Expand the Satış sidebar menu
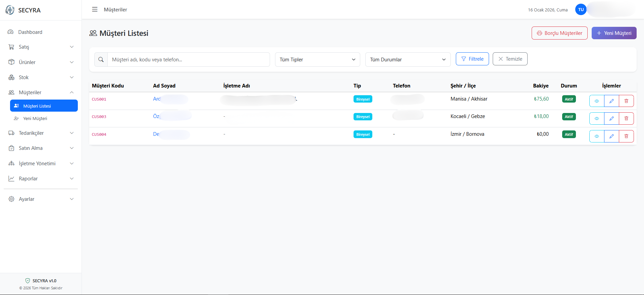644x295 pixels. point(41,47)
